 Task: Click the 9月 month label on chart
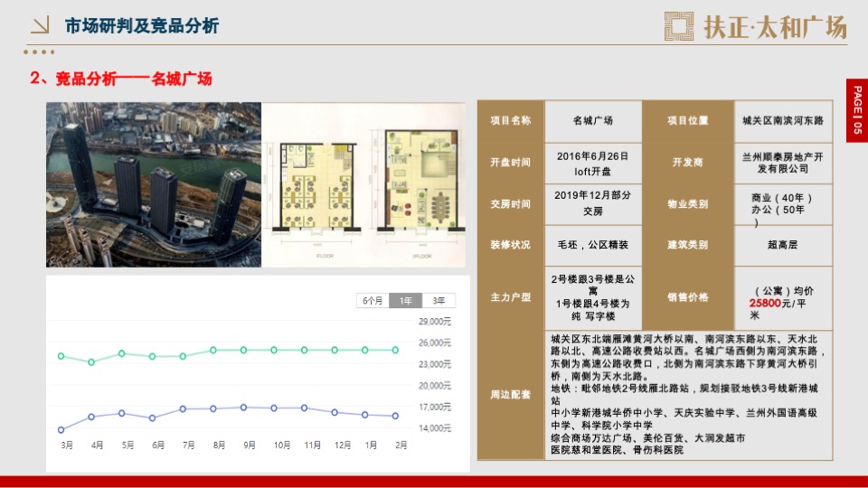pos(250,445)
